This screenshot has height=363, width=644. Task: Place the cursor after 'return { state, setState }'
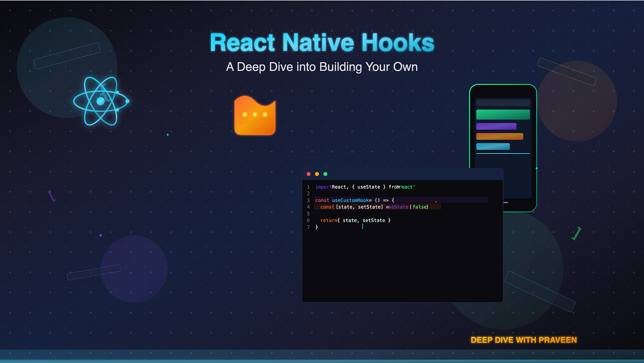(391, 220)
